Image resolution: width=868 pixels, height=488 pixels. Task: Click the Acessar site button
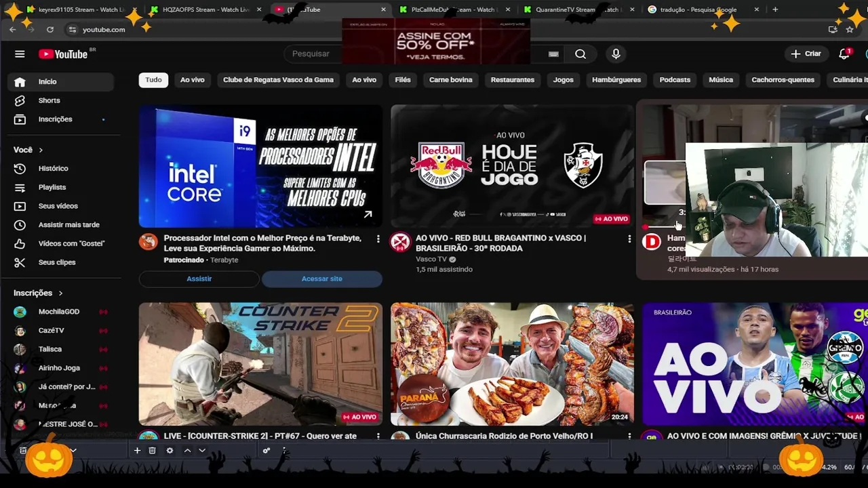click(x=322, y=279)
